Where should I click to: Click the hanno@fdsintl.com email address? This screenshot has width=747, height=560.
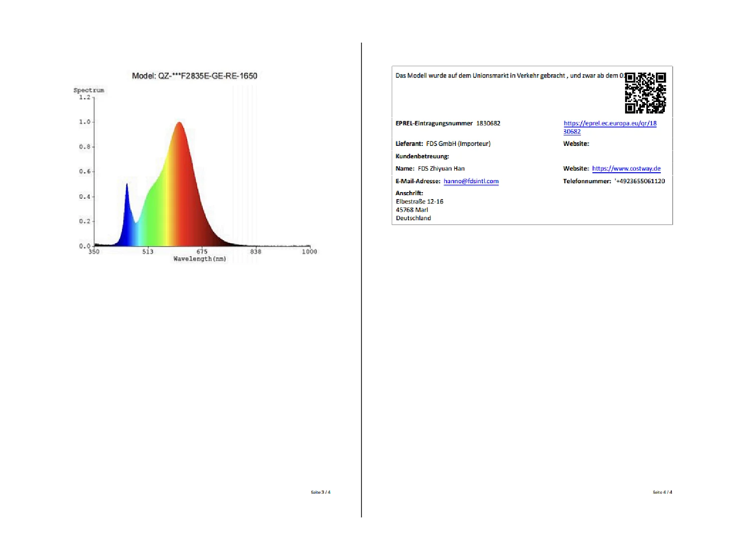click(471, 181)
